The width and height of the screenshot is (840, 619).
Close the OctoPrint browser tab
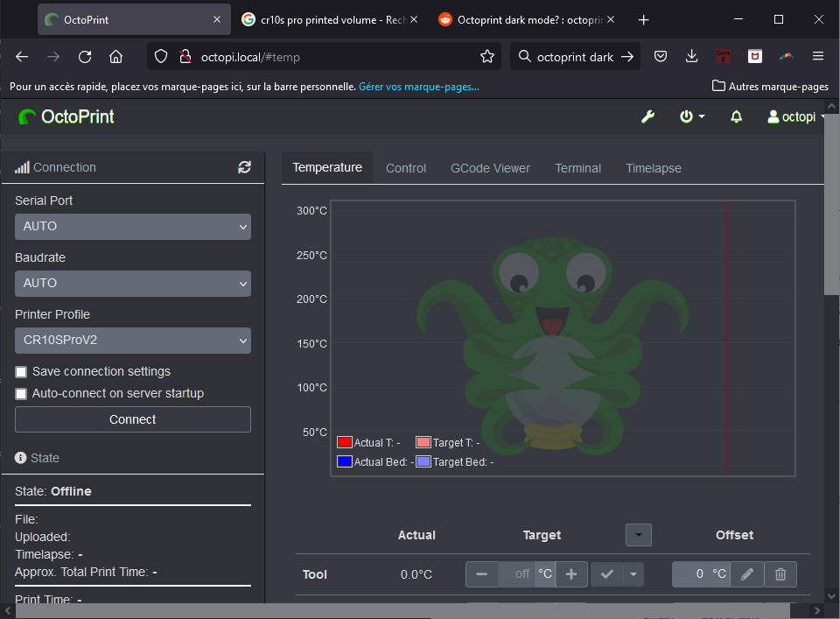217,19
